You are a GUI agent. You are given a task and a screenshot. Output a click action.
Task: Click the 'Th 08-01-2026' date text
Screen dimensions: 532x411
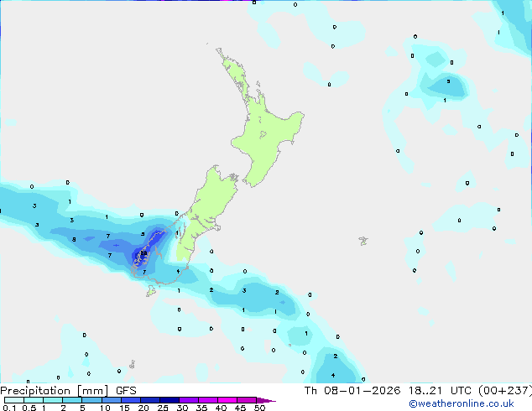352,391
